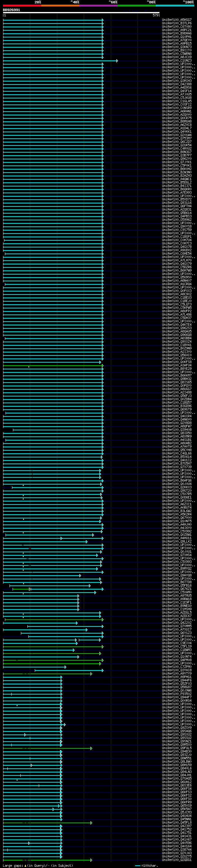Select hit label UniRef100_A7J0U5
The height and width of the screenshot is (868, 197).
tap(177, 94)
